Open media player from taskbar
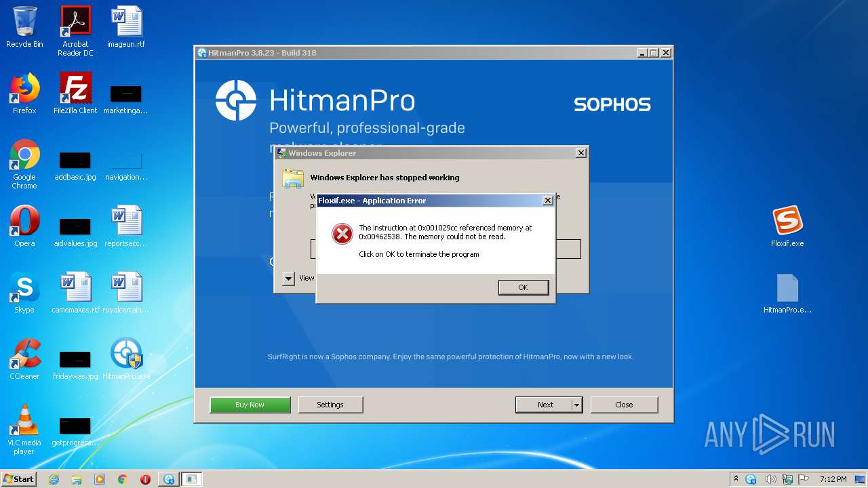 (x=100, y=479)
